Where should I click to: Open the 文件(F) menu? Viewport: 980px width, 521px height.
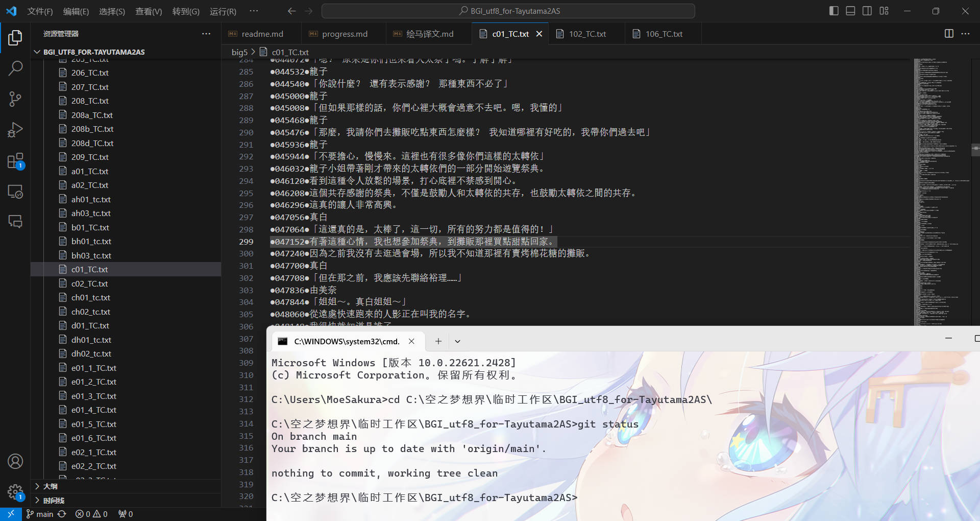40,11
